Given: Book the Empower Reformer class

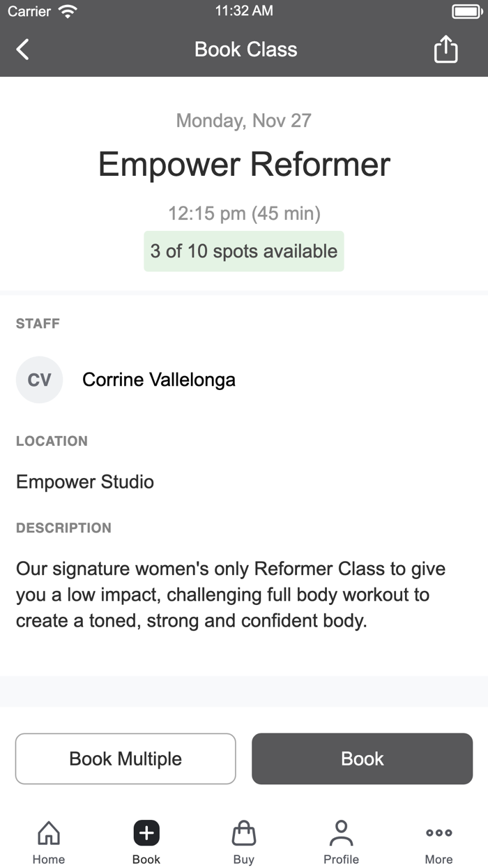Looking at the screenshot, I should click(362, 758).
